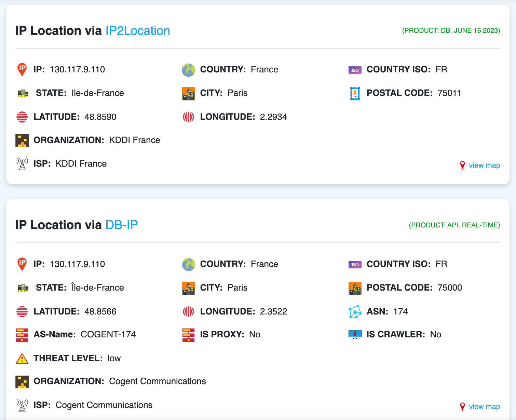Click the mail stamp POSTAL CODE icon
This screenshot has height=420, width=516.
pyautogui.click(x=355, y=93)
